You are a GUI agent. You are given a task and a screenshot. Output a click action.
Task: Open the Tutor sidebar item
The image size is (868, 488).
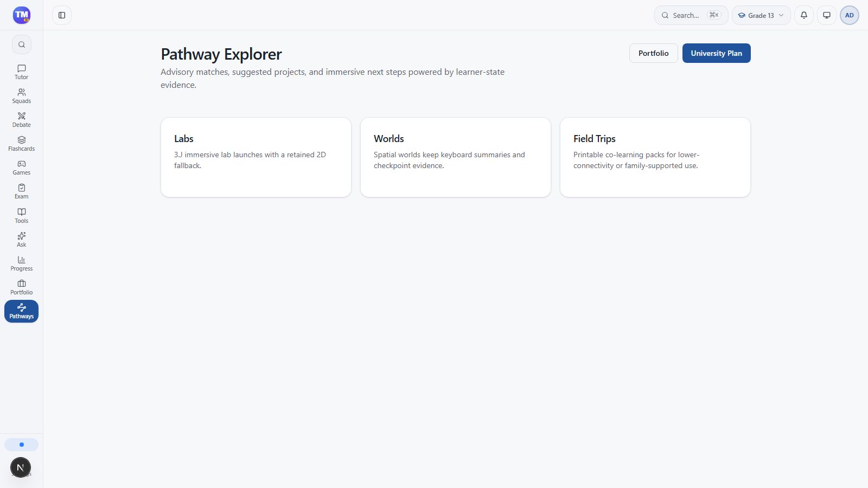[21, 72]
